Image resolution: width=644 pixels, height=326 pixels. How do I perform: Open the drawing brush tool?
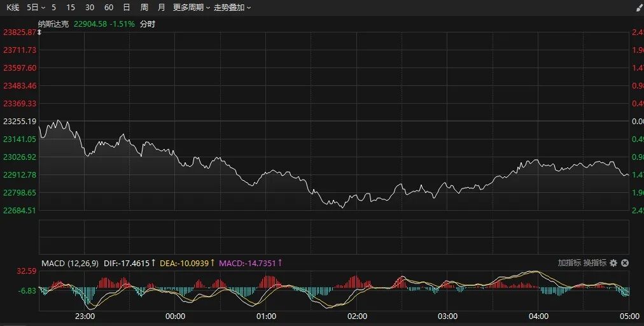[x=638, y=8]
